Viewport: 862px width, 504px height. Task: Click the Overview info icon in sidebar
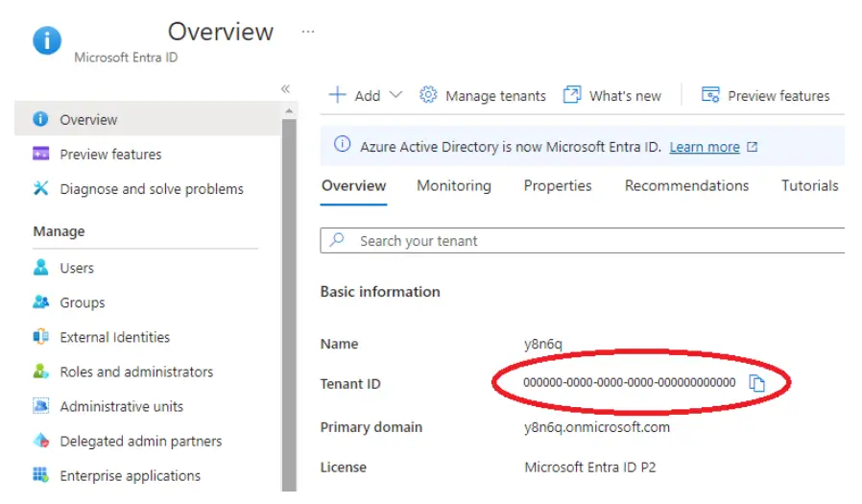[40, 119]
